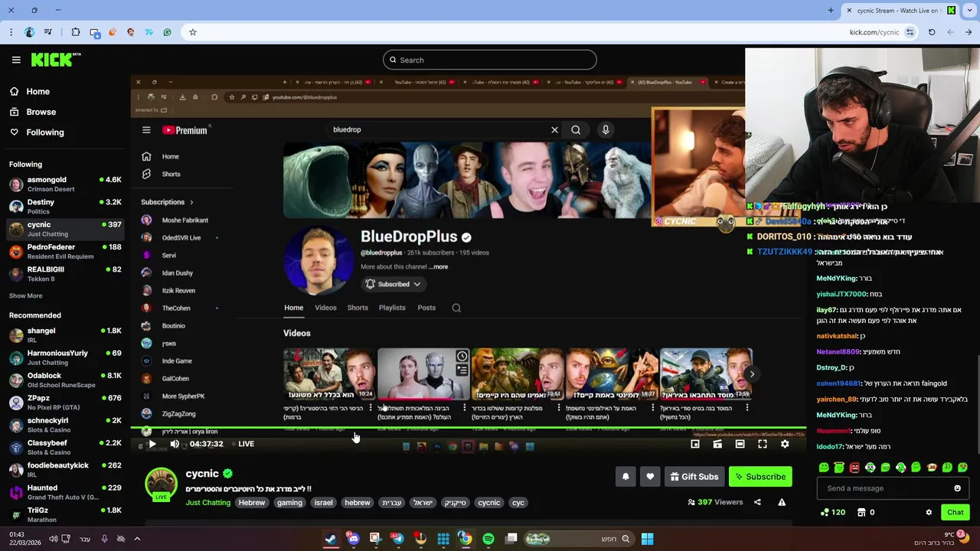The height and width of the screenshot is (551, 980).
Task: Open YouTube guide menu in stream
Action: [x=146, y=130]
